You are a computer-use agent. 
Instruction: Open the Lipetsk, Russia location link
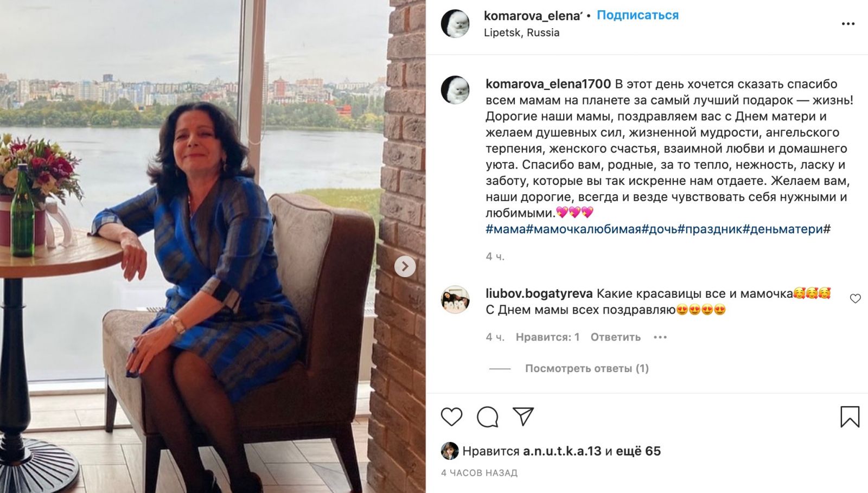pos(521,33)
